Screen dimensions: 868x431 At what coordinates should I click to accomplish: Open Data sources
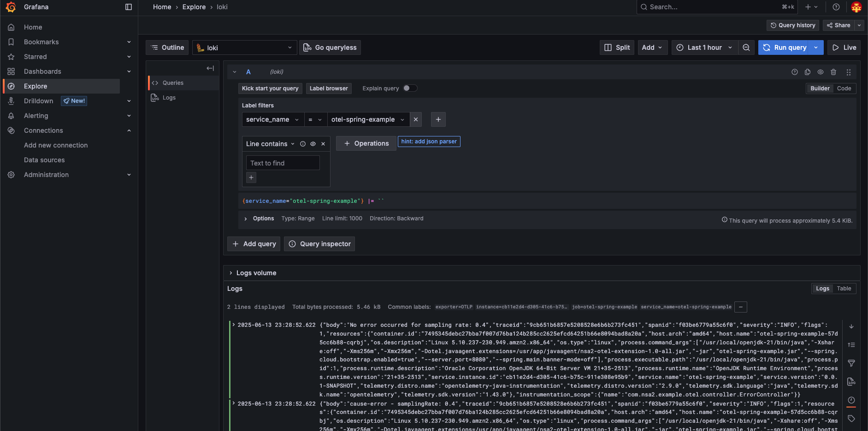click(44, 160)
